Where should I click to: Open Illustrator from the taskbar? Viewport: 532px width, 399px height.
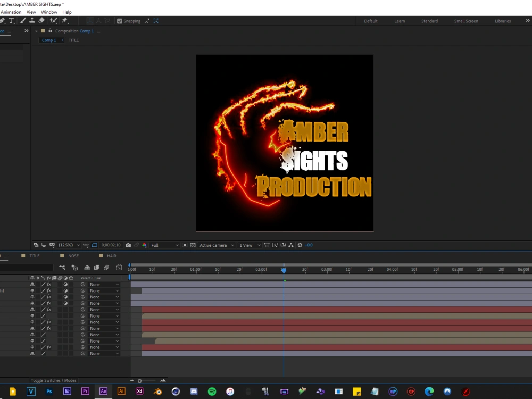click(x=121, y=391)
